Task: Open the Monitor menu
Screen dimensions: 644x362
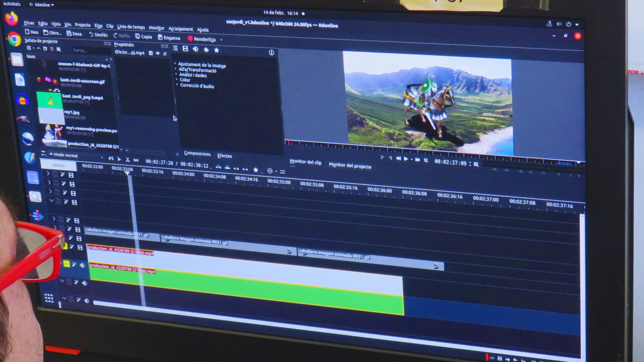Action: coord(156,28)
